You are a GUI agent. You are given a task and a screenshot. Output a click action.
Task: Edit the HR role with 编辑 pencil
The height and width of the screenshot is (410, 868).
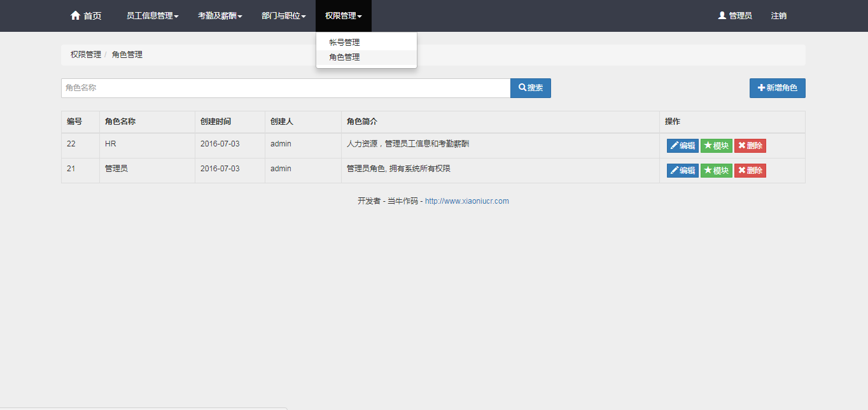coord(682,146)
